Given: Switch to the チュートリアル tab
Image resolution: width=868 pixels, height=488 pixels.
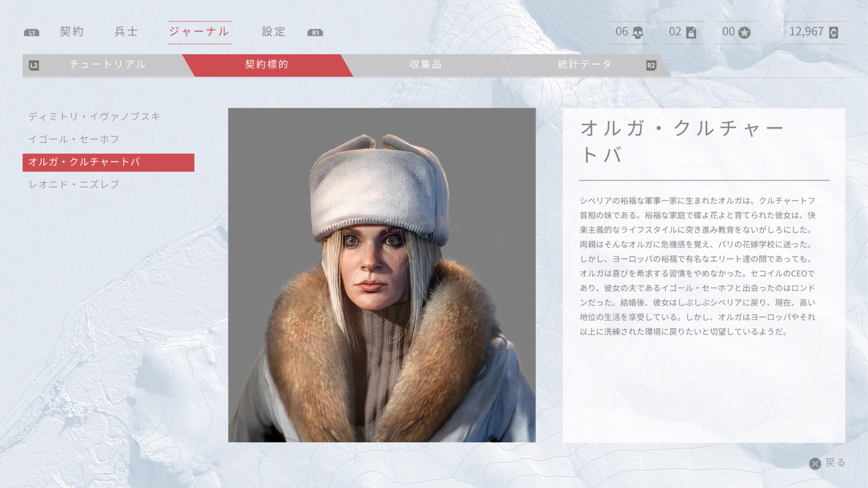Looking at the screenshot, I should point(108,65).
